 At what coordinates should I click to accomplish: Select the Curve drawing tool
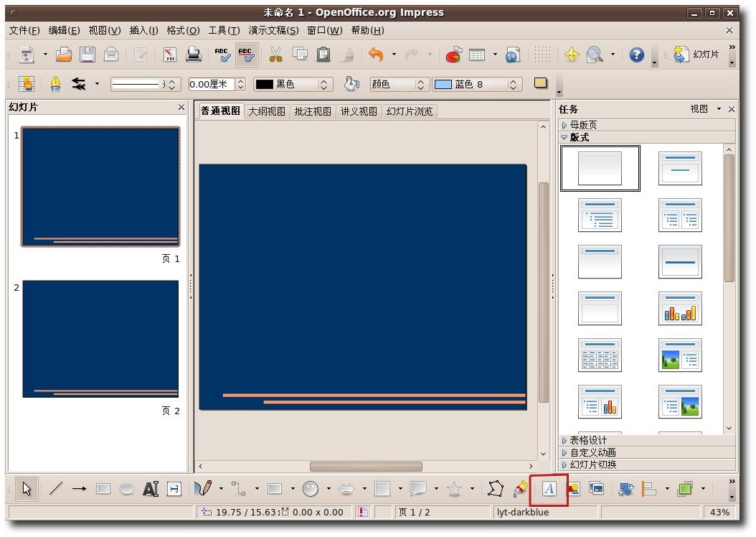coord(203,489)
